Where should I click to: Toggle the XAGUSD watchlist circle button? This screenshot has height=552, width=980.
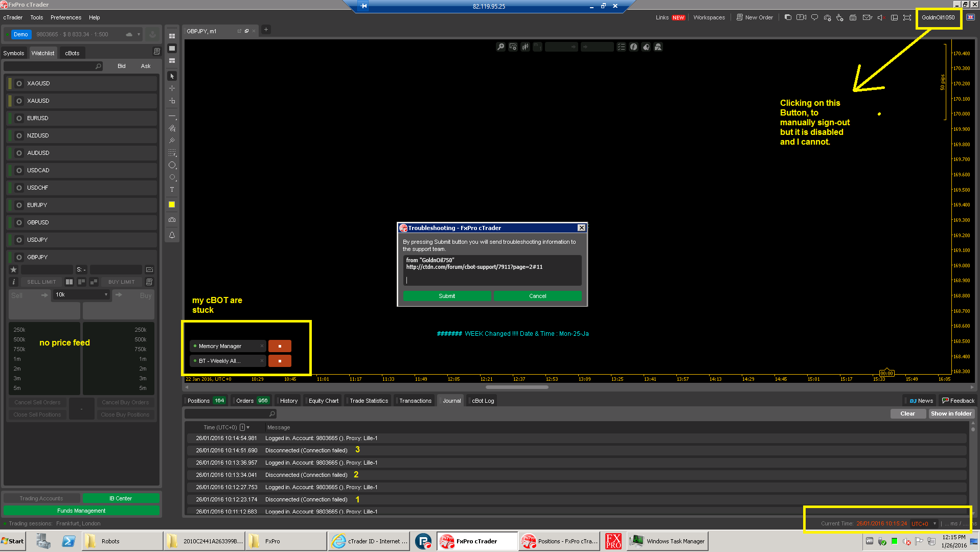coord(19,83)
